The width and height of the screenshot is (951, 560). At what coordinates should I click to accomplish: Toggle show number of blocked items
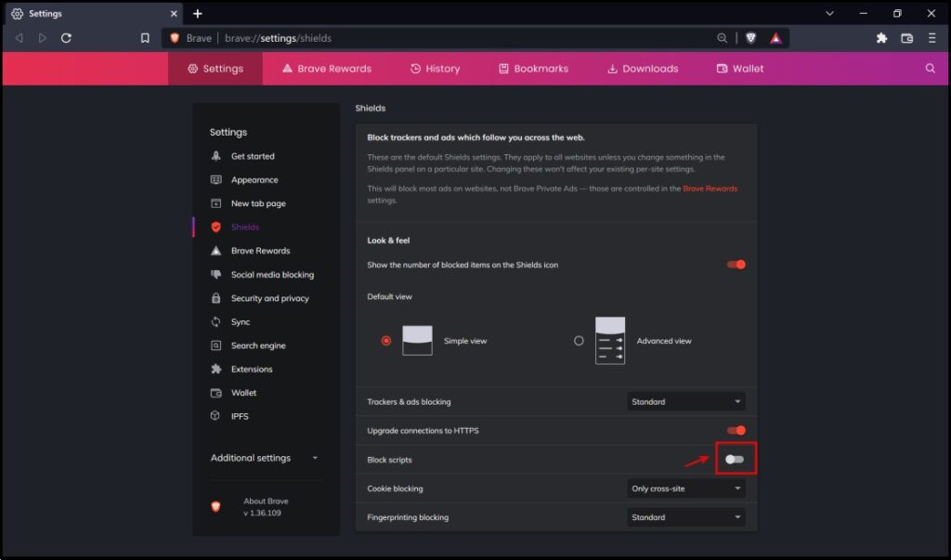(736, 265)
